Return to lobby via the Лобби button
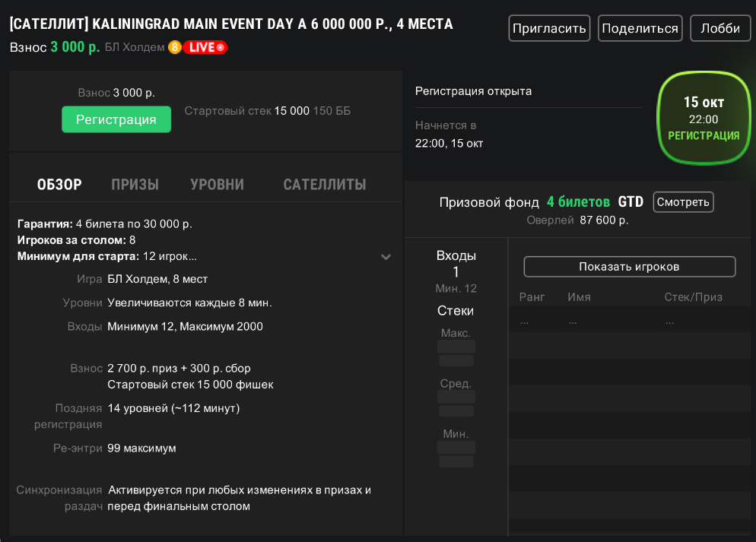 point(719,29)
